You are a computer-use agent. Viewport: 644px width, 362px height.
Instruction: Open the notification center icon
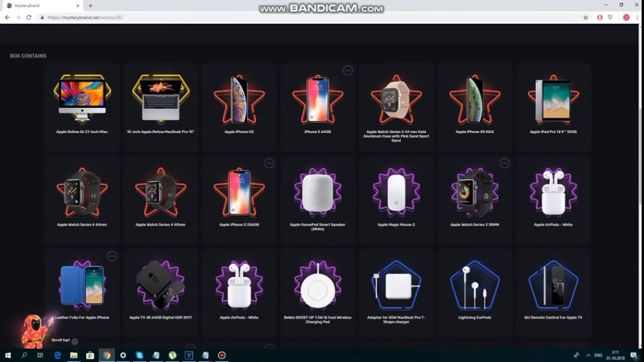click(x=634, y=355)
